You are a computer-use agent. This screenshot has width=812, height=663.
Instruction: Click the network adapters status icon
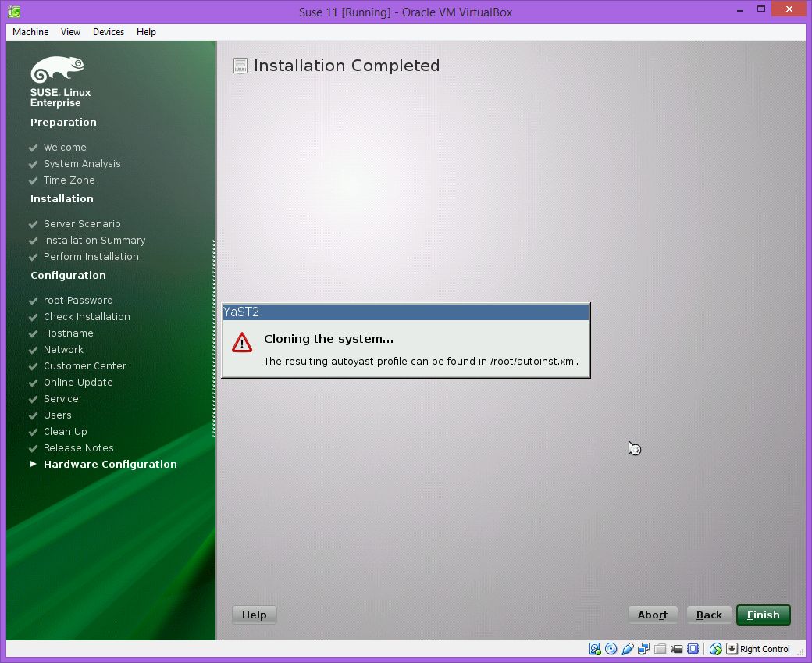[x=643, y=648]
